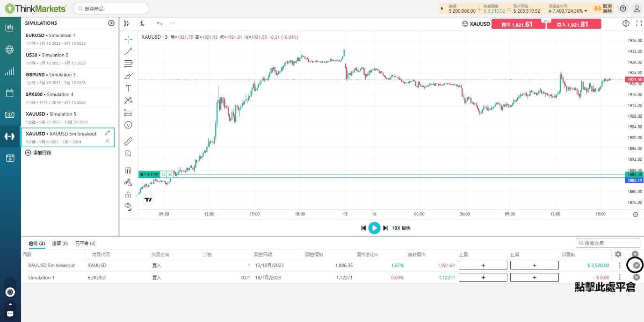Toggle hide all drawings eye icon

tap(128, 206)
